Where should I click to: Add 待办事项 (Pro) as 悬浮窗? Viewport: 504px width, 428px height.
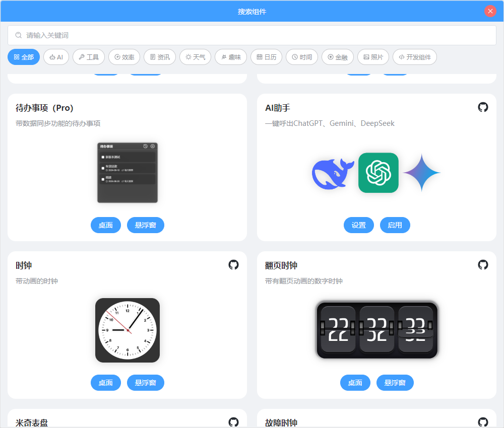(146, 225)
